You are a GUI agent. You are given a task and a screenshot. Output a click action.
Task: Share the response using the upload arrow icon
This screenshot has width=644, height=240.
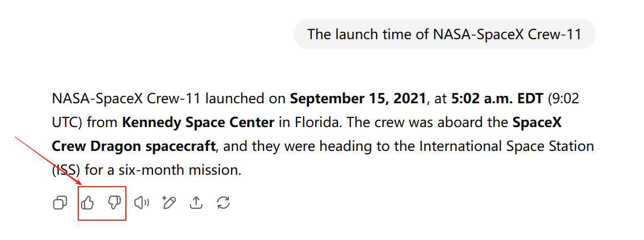[196, 203]
